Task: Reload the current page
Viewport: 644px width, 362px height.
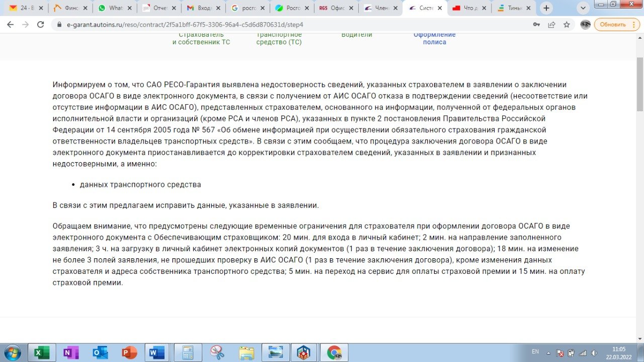Action: (41, 24)
